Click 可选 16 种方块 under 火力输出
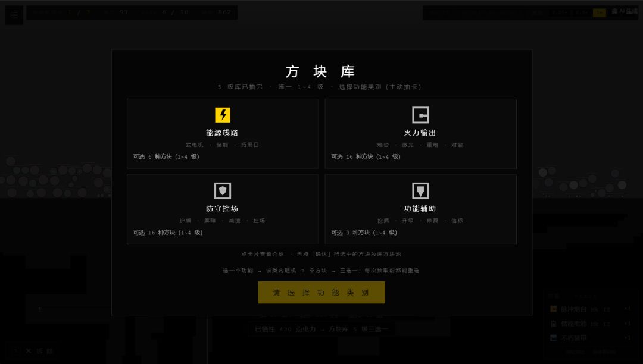This screenshot has width=643, height=364. tap(366, 157)
